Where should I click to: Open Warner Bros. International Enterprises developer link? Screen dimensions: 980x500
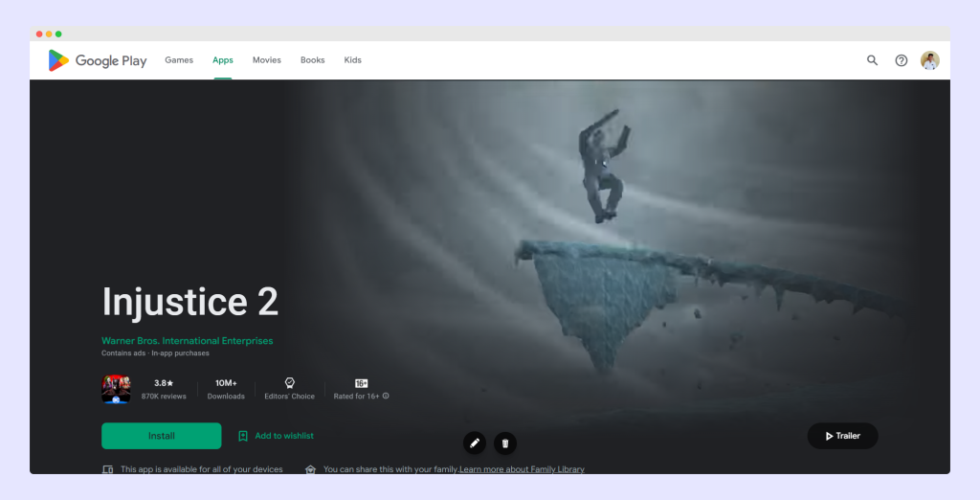coord(188,340)
